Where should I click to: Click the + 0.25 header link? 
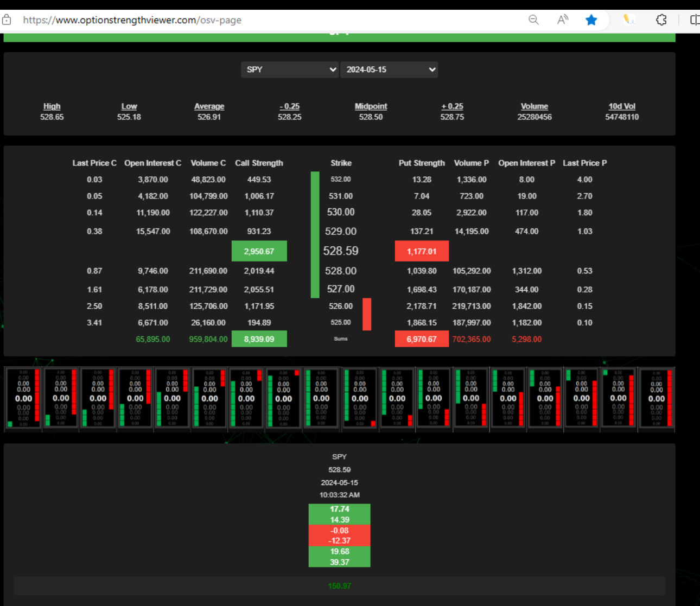452,106
